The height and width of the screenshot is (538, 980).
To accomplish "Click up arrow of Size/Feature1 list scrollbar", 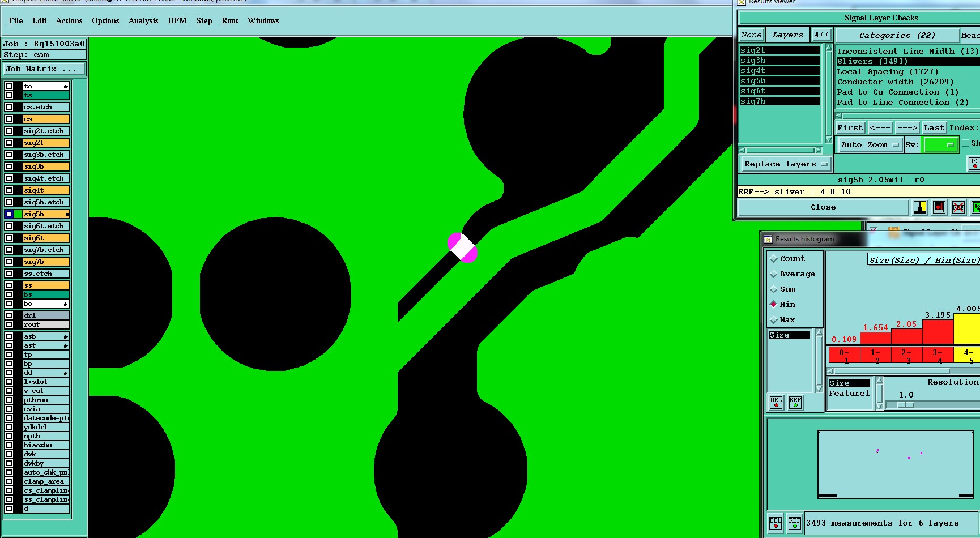I will pos(880,381).
